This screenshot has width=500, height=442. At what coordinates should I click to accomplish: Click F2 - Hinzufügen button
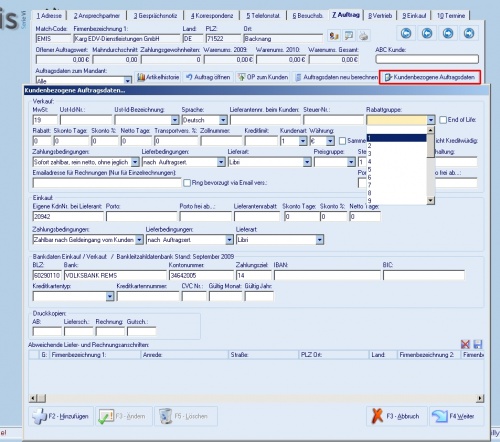pyautogui.click(x=61, y=416)
